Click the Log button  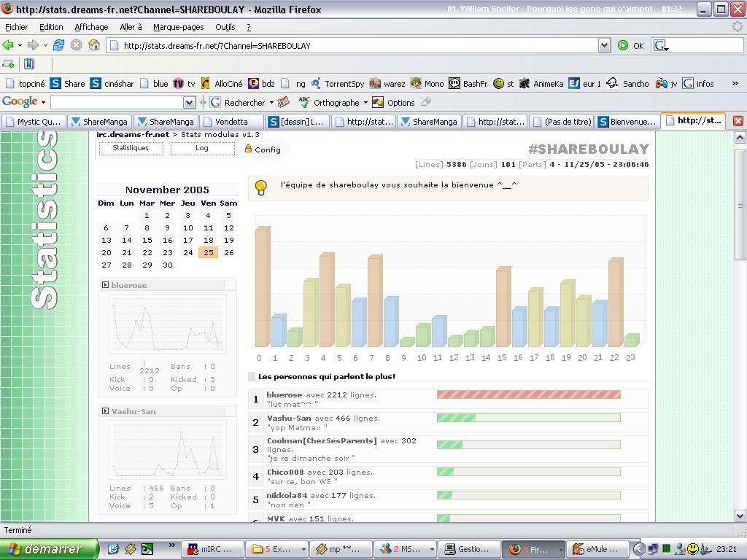tap(202, 148)
